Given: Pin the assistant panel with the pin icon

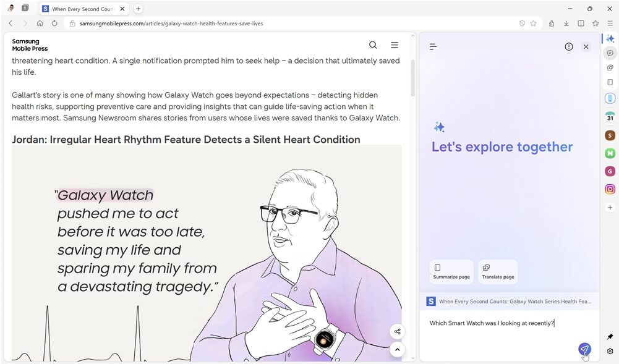Looking at the screenshot, I should [x=610, y=337].
